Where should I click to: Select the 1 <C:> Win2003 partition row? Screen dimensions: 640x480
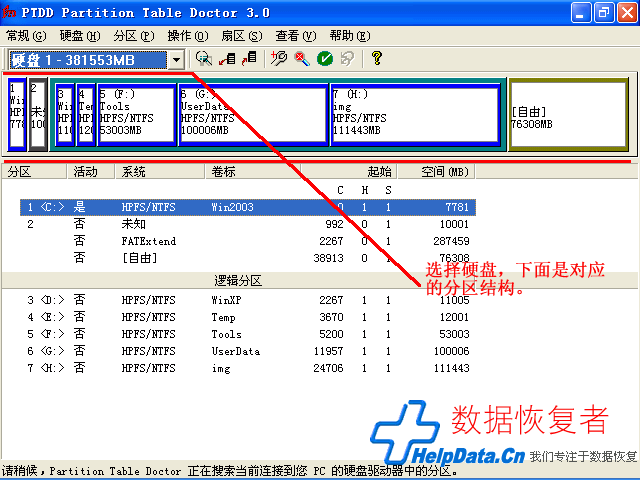(248, 207)
